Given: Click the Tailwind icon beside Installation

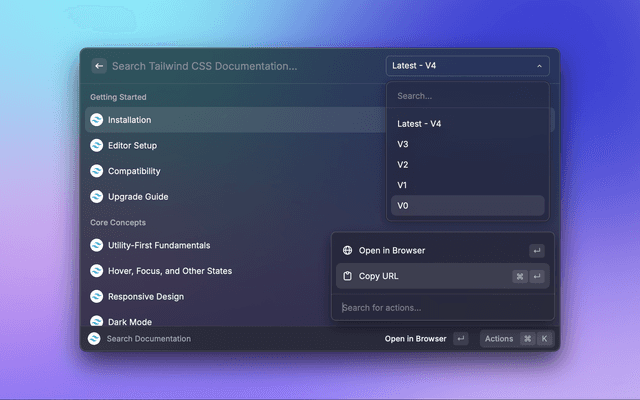Looking at the screenshot, I should pyautogui.click(x=96, y=120).
